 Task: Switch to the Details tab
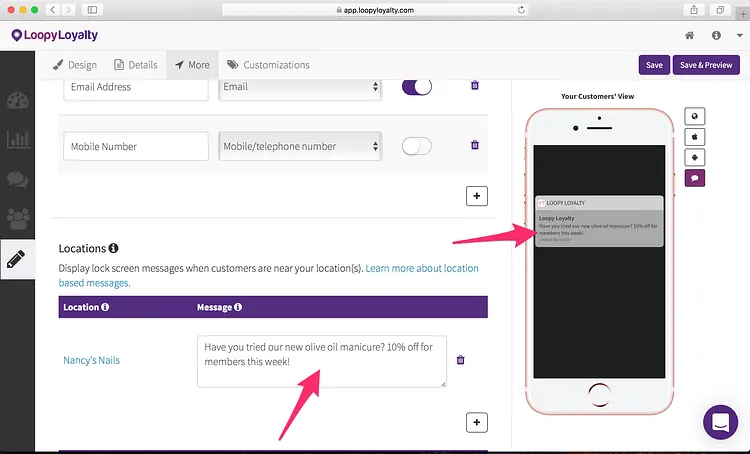point(136,65)
